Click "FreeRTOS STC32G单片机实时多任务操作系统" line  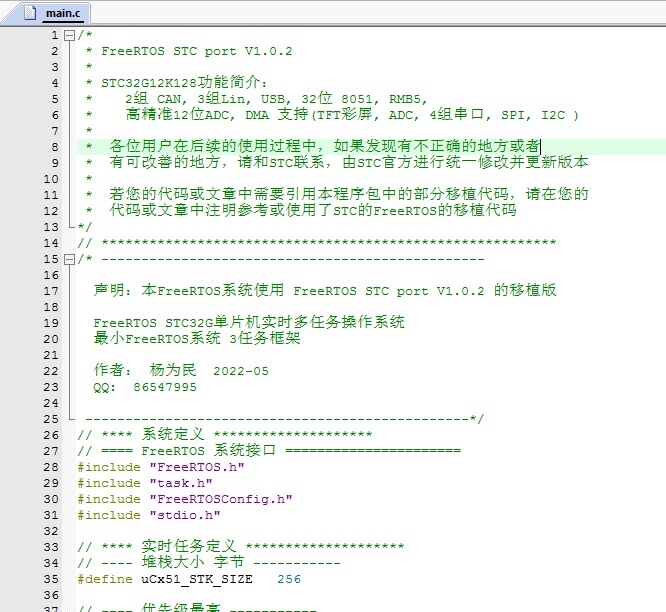coord(248,322)
